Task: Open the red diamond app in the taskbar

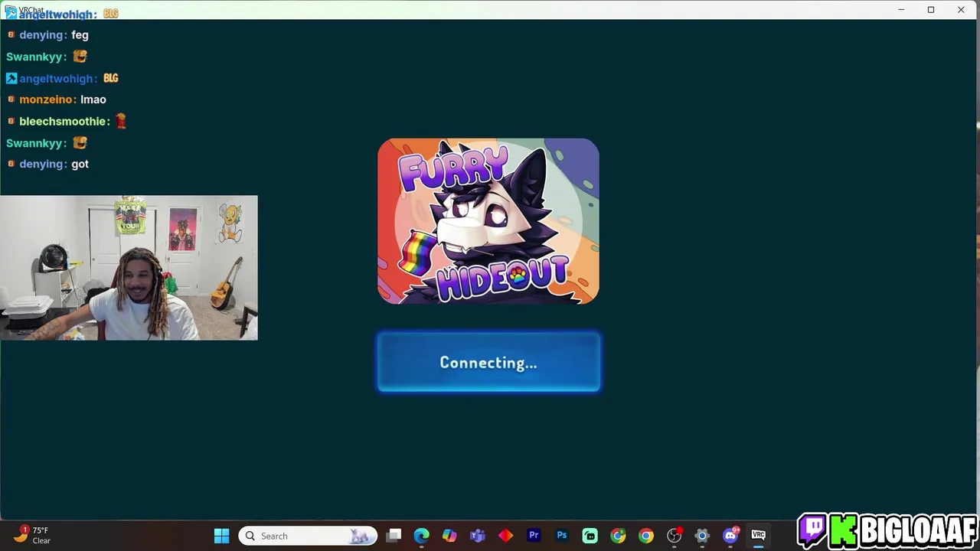Action: pyautogui.click(x=505, y=536)
